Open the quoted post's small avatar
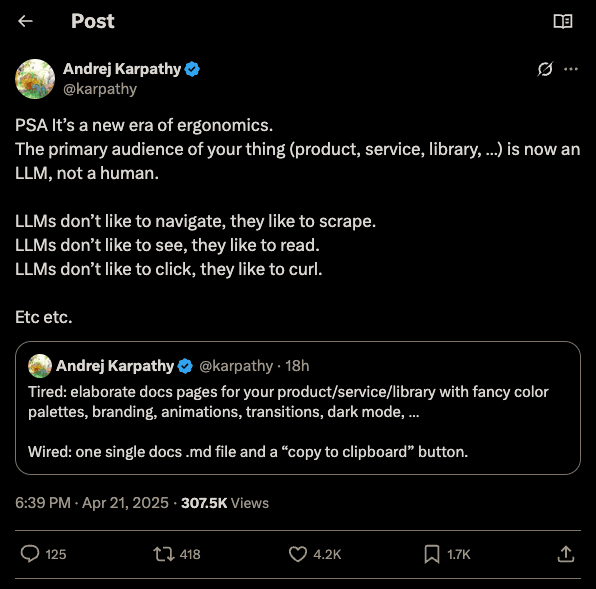This screenshot has height=589, width=596. (x=40, y=366)
